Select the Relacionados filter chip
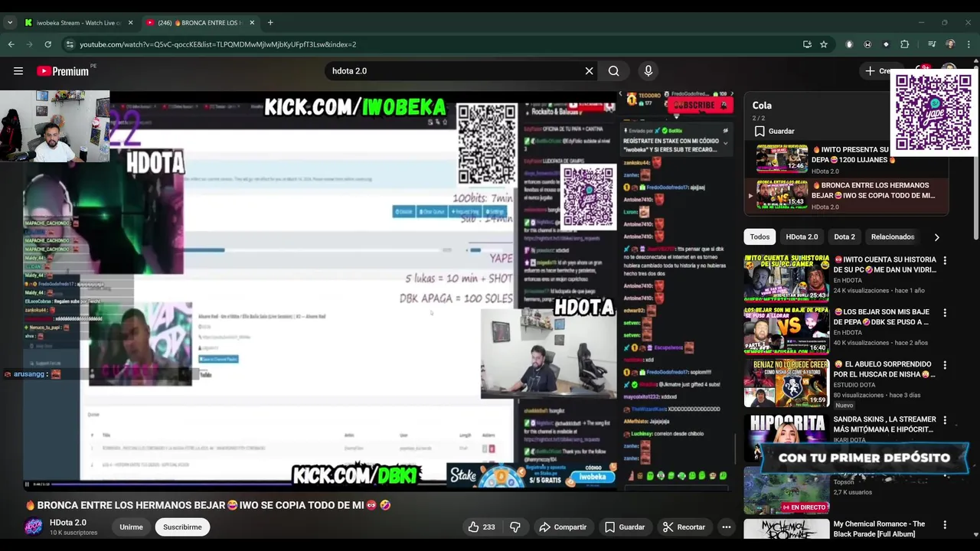 click(x=893, y=236)
